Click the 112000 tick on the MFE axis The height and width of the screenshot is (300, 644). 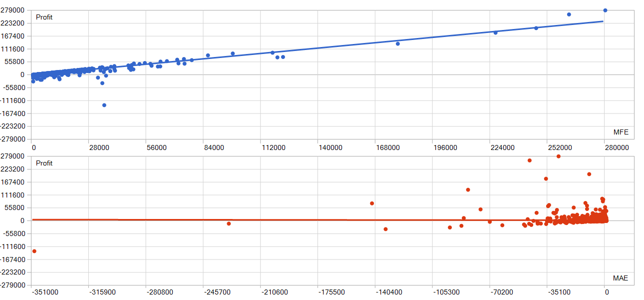pyautogui.click(x=273, y=148)
